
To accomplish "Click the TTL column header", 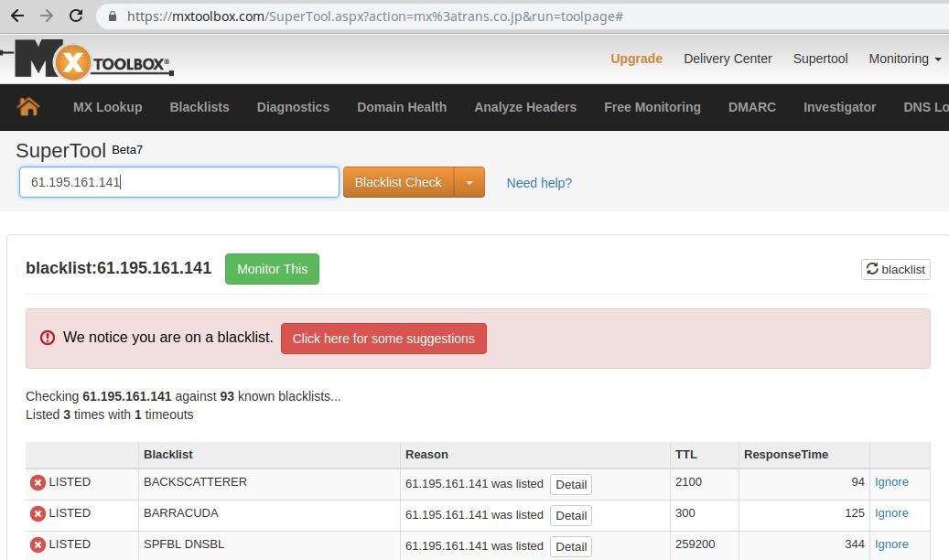I will tap(686, 455).
